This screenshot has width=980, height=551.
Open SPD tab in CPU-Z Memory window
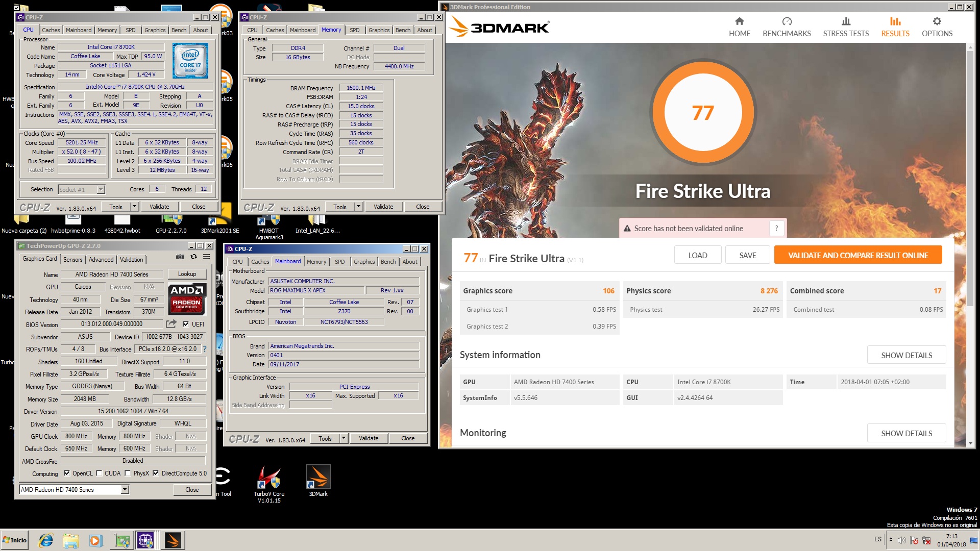(x=354, y=30)
